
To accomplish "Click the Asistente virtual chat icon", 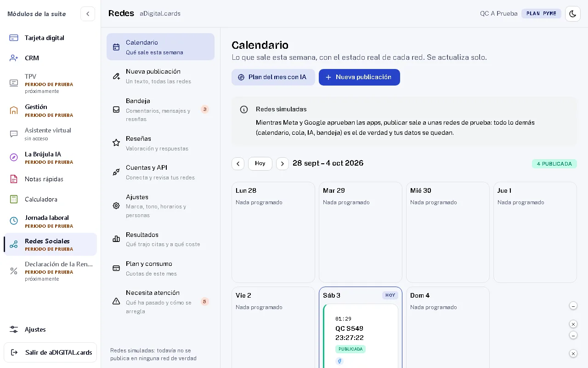I will [x=14, y=134].
